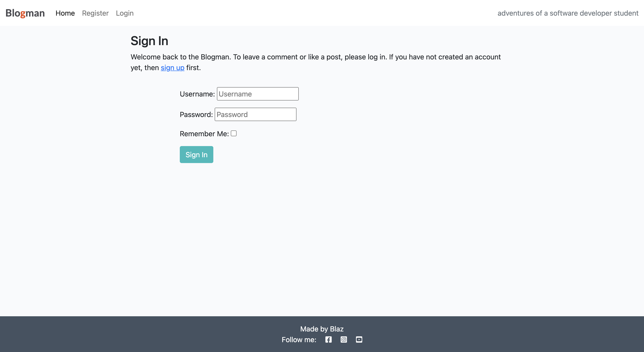Screen dimensions: 644x352
Task: Open the Register nav link
Action: 95,13
